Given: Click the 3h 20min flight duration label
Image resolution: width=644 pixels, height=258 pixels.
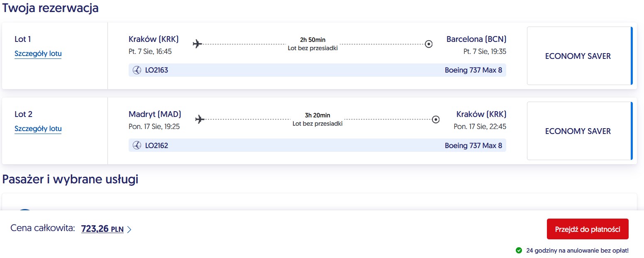Looking at the screenshot, I should [317, 115].
